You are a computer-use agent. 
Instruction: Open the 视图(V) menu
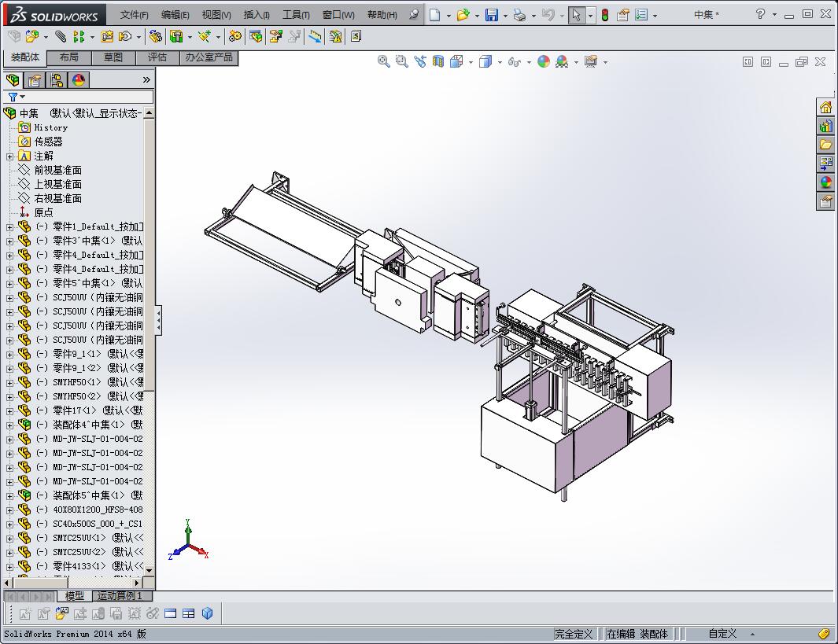(216, 15)
